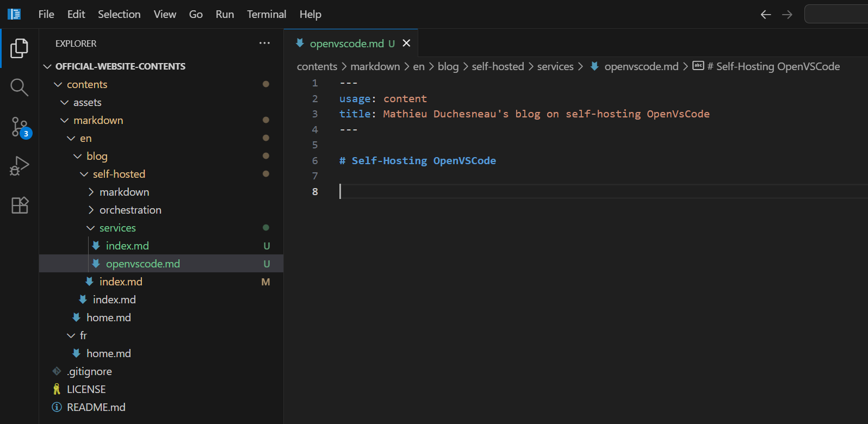This screenshot has height=424, width=868.
Task: Expand nested markdown folder under self-hosted
Action: click(x=91, y=192)
